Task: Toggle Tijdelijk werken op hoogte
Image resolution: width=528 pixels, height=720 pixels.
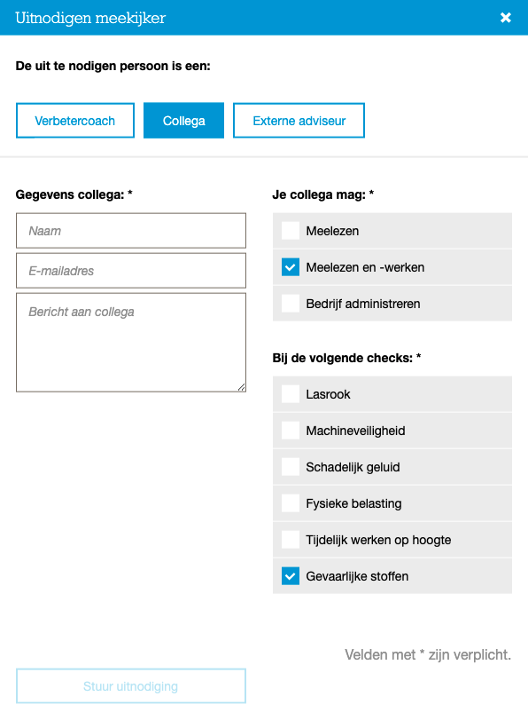Action: tap(290, 540)
